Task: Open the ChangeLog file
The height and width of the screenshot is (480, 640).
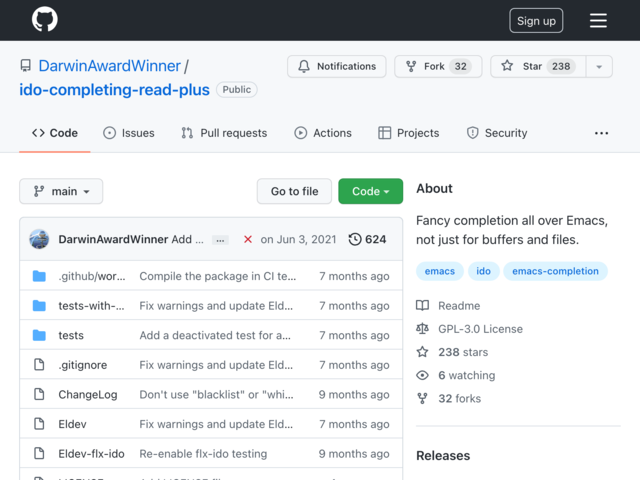Action: 88,395
